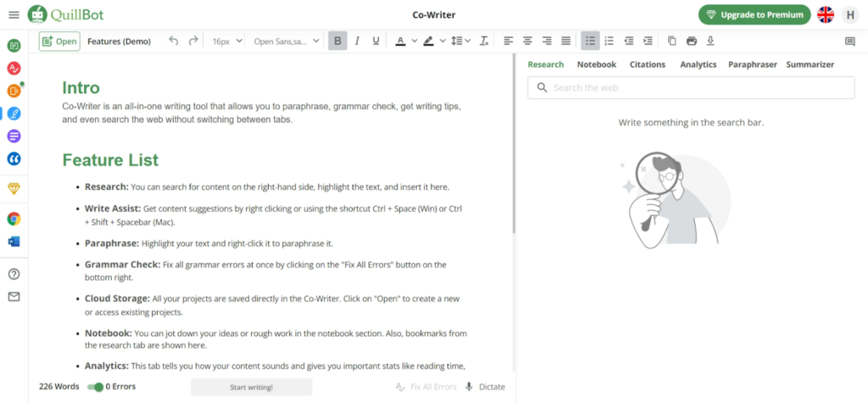The image size is (868, 403).
Task: Open the UK flag language selector
Action: 826,15
